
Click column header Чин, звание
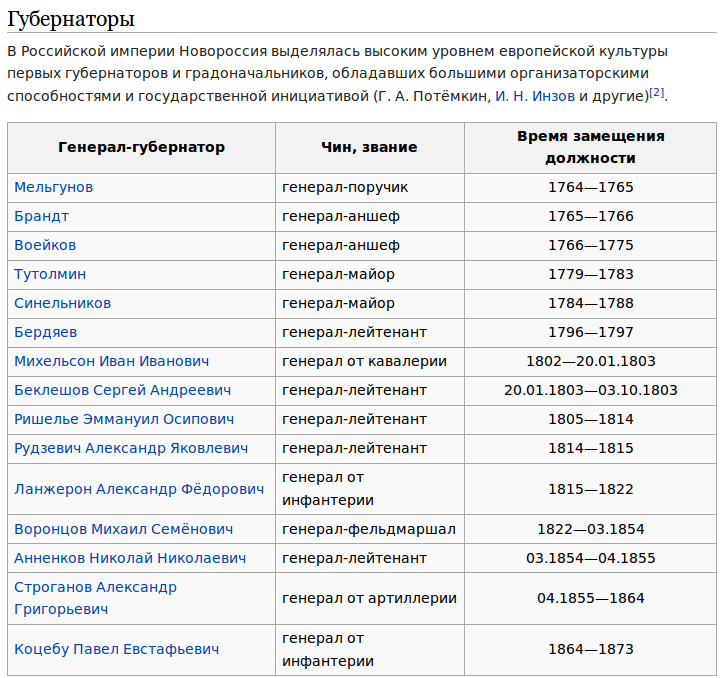pos(369,147)
